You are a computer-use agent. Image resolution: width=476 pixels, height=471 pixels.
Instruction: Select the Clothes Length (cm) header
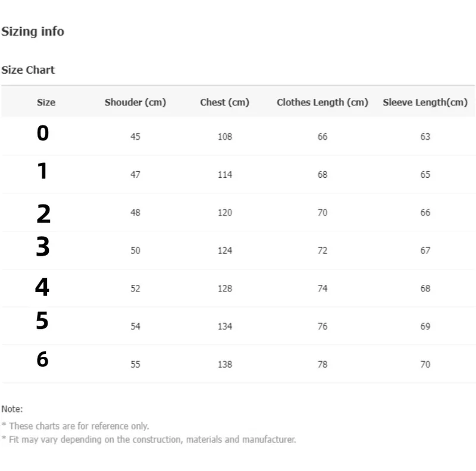322,102
